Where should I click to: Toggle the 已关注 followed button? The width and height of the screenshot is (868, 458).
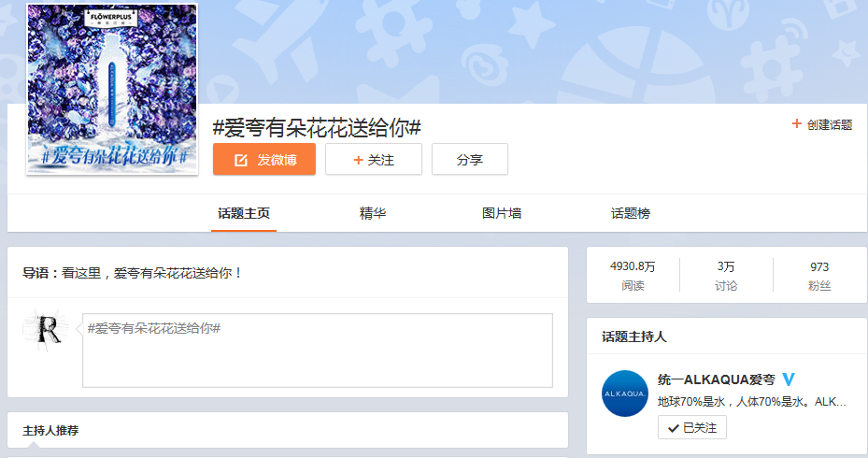692,427
